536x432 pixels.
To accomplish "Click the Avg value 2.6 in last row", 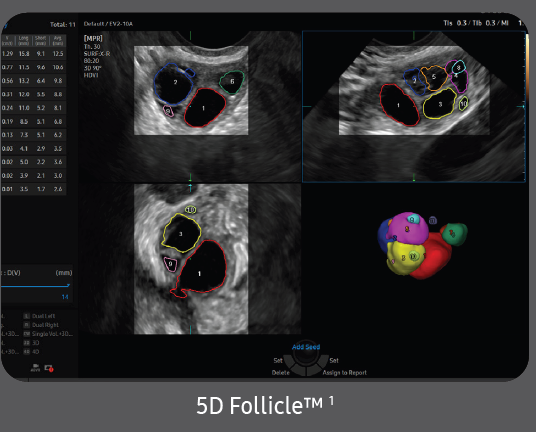I will click(x=58, y=189).
